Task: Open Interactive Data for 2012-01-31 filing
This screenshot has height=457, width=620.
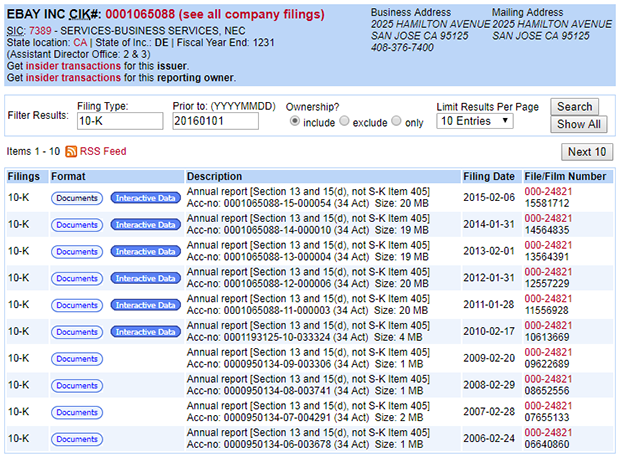Action: click(146, 279)
